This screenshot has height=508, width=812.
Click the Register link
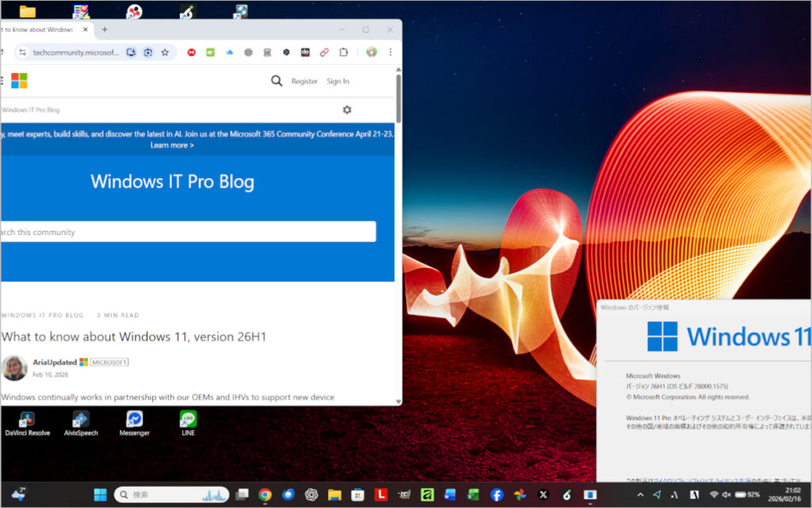pyautogui.click(x=304, y=81)
